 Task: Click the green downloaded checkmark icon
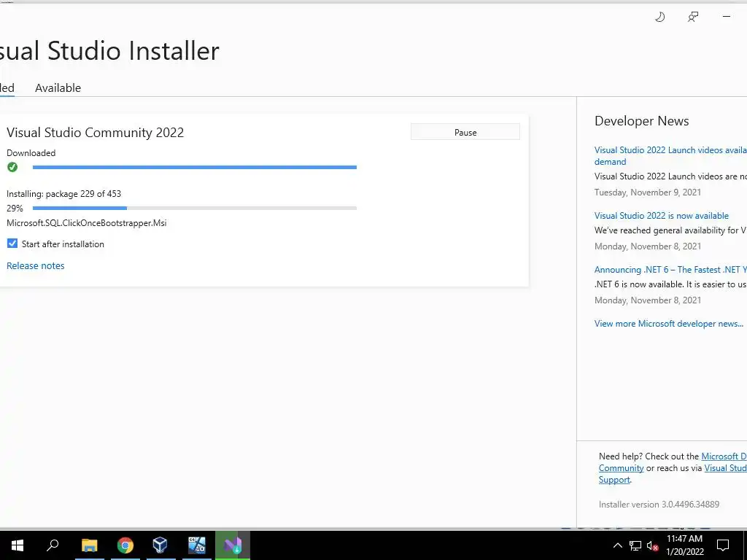pyautogui.click(x=12, y=167)
